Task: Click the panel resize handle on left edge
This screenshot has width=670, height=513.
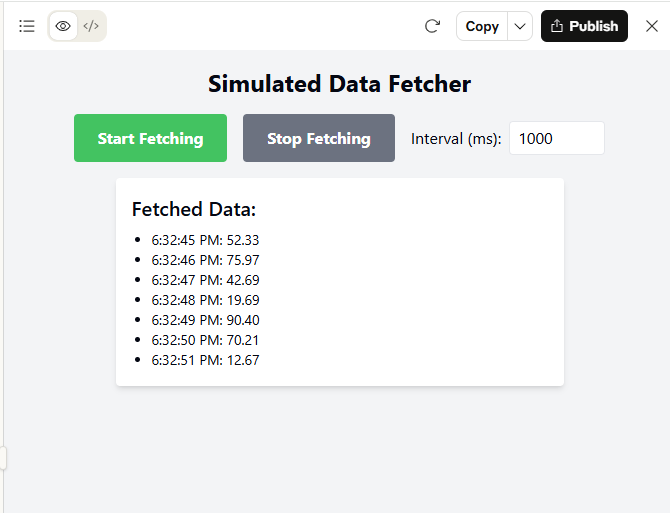Action: pos(3,458)
